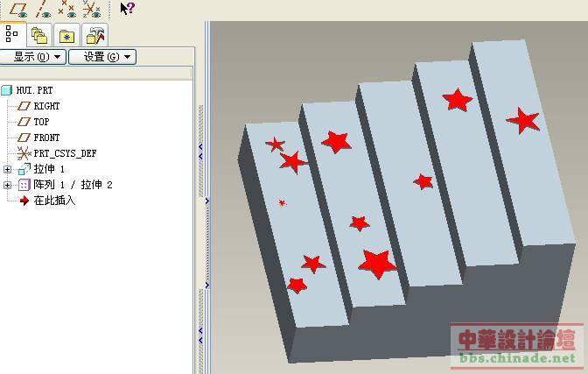Viewport: 588px width, 374px height.
Task: Click the upper arrows on panel sash
Action: pos(200,151)
